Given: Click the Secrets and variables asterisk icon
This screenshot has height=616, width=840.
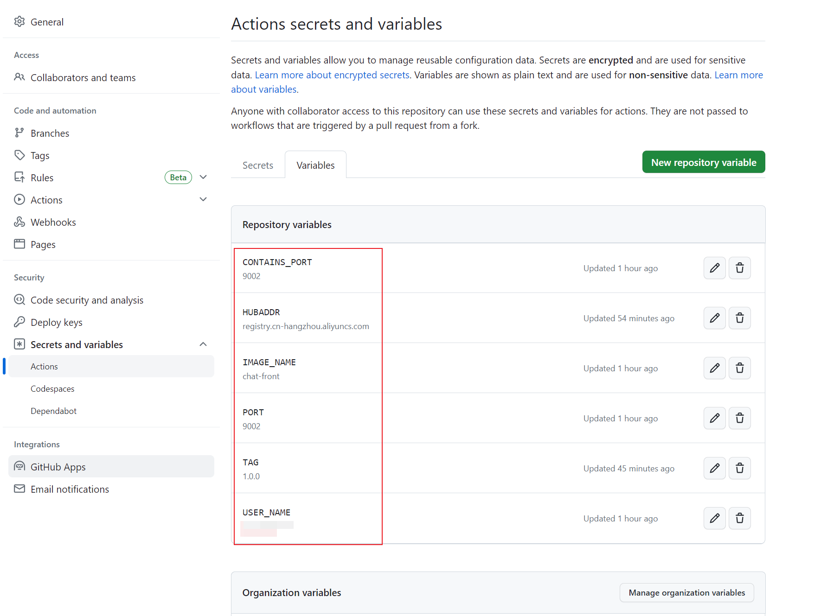Looking at the screenshot, I should point(19,344).
